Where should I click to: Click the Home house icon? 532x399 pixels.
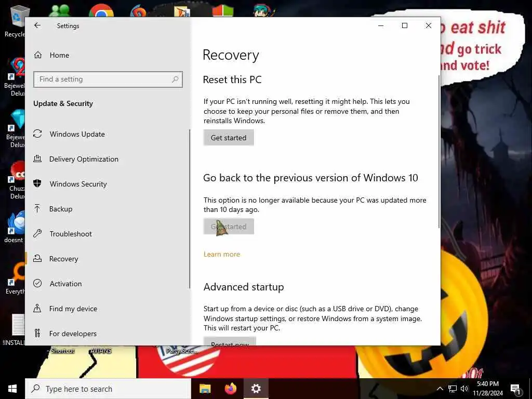(38, 55)
